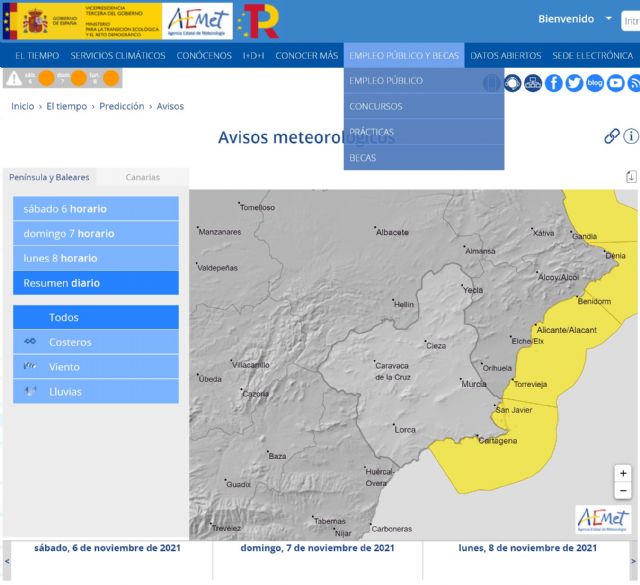Filter warnings by Todos

[96, 317]
